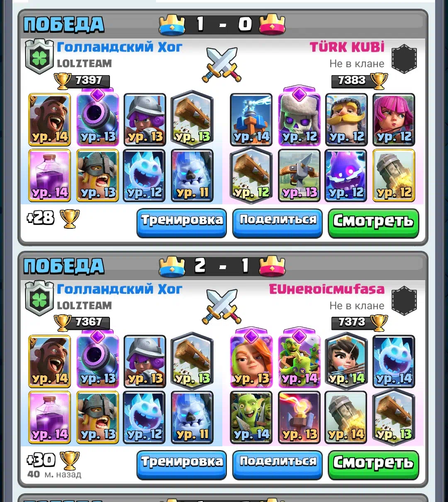Tap trophy count 7383 of the opponent

click(352, 80)
